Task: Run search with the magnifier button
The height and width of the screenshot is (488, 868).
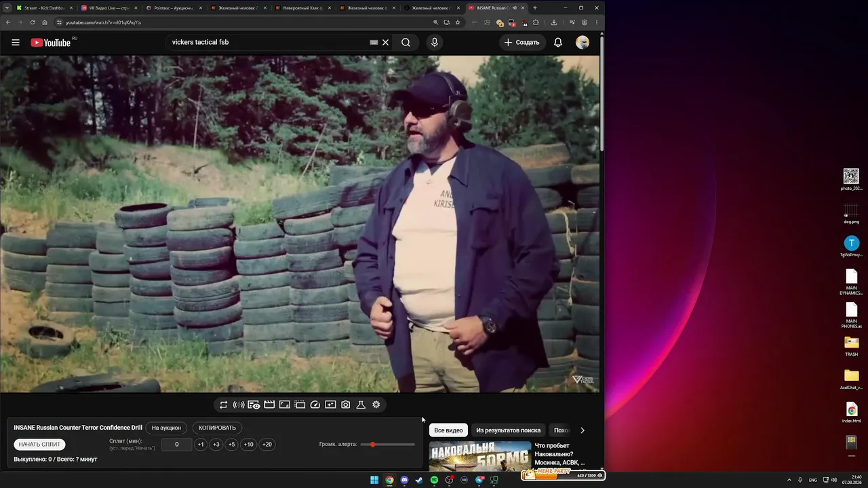Action: [406, 42]
